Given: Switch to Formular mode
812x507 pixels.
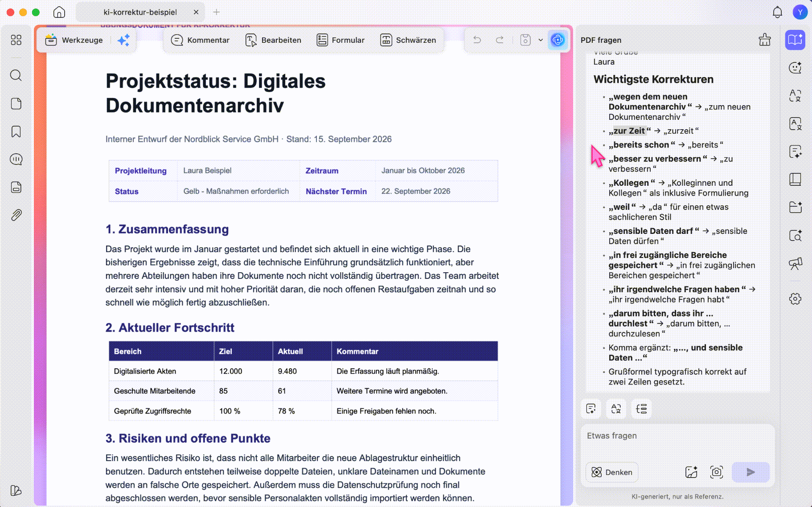Looking at the screenshot, I should point(340,40).
